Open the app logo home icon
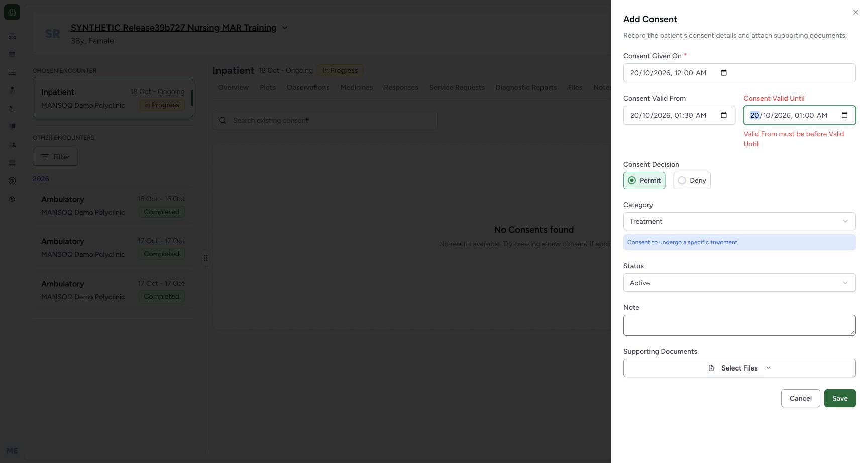The height and width of the screenshot is (463, 868). point(12,12)
